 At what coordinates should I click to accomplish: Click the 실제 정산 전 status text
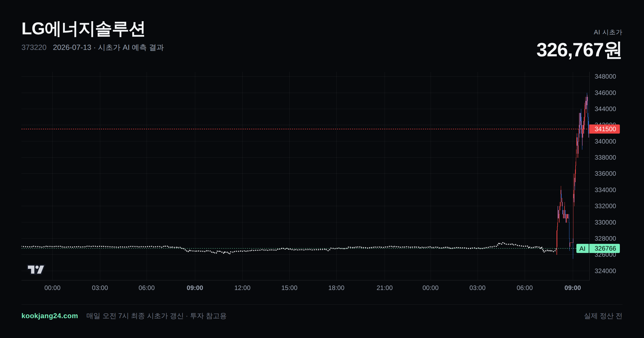pos(603,316)
